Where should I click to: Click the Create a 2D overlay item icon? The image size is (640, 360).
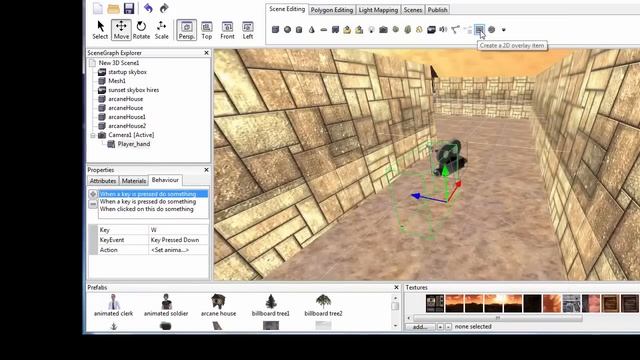(480, 29)
